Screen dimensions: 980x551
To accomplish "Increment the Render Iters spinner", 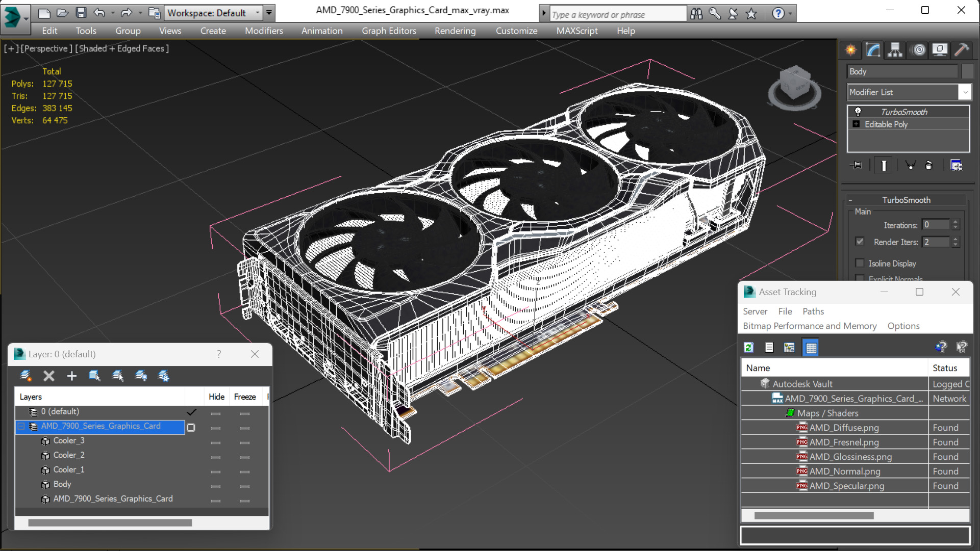I will [x=956, y=239].
